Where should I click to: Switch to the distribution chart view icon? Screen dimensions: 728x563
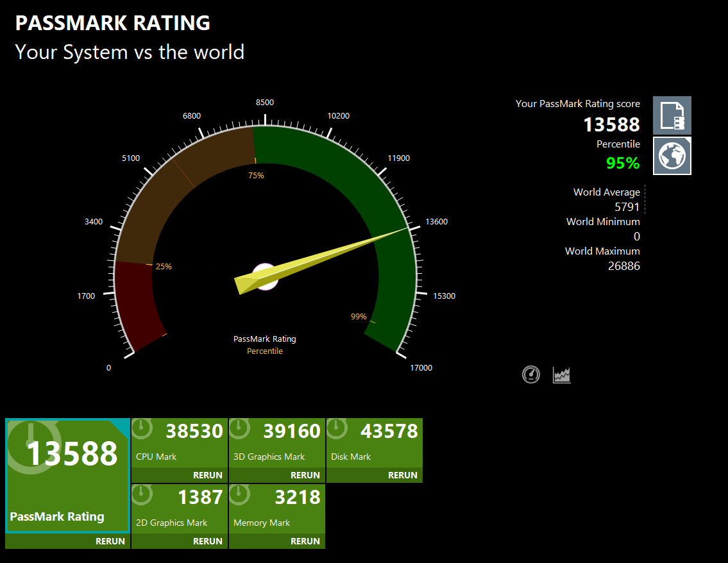coord(561,374)
